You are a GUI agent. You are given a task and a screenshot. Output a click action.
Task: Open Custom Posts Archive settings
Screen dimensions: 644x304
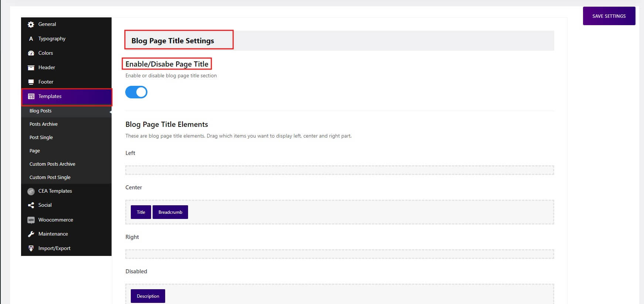tap(52, 164)
